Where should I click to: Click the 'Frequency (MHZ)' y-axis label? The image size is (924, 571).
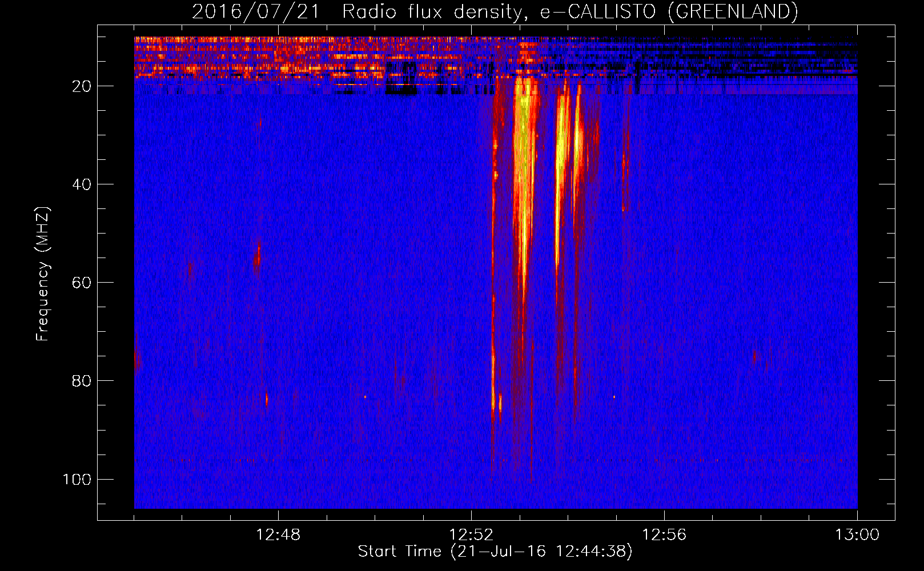click(x=43, y=274)
